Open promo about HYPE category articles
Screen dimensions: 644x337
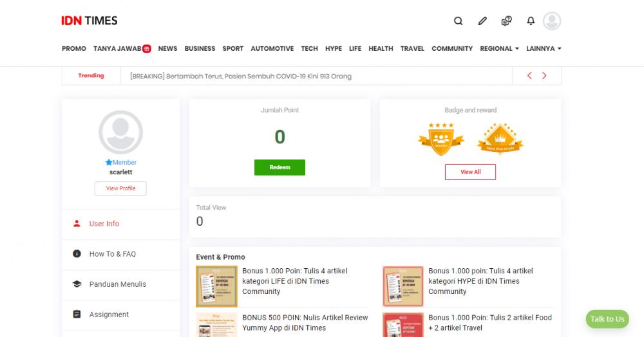480,281
